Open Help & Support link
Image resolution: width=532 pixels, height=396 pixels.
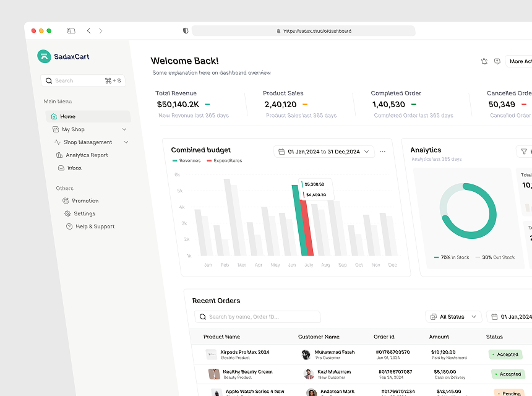pos(95,226)
